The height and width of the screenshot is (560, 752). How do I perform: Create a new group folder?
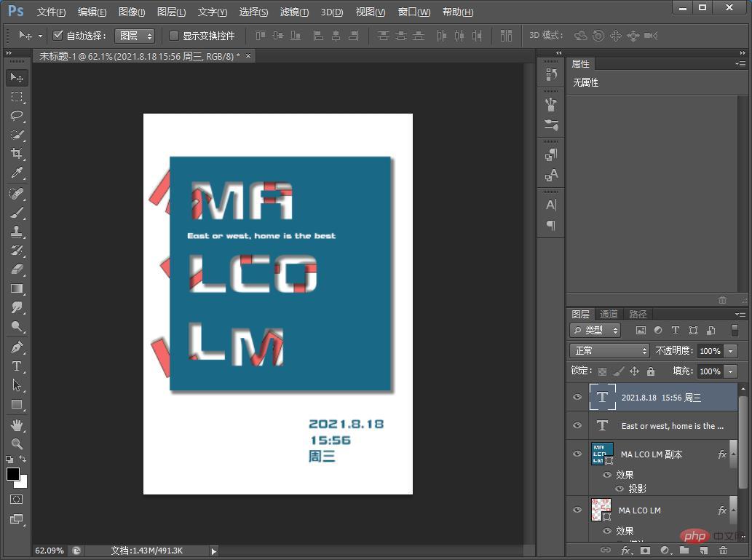click(x=684, y=550)
